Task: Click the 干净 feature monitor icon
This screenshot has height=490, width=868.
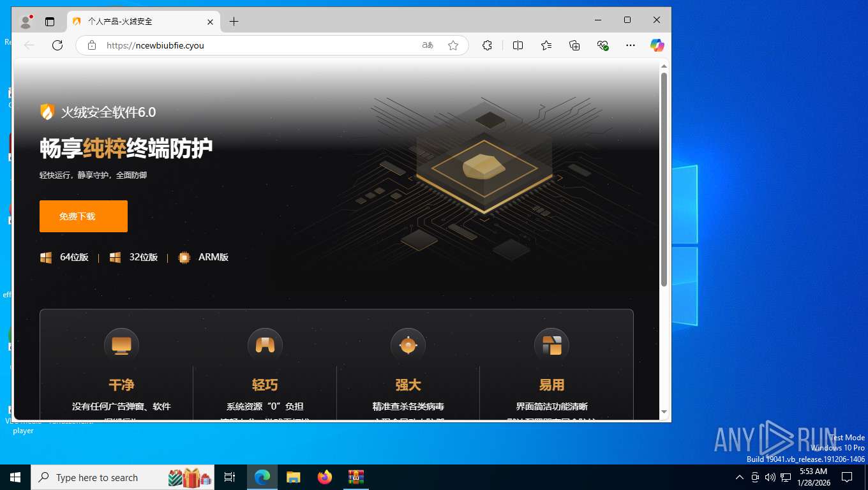Action: point(121,345)
